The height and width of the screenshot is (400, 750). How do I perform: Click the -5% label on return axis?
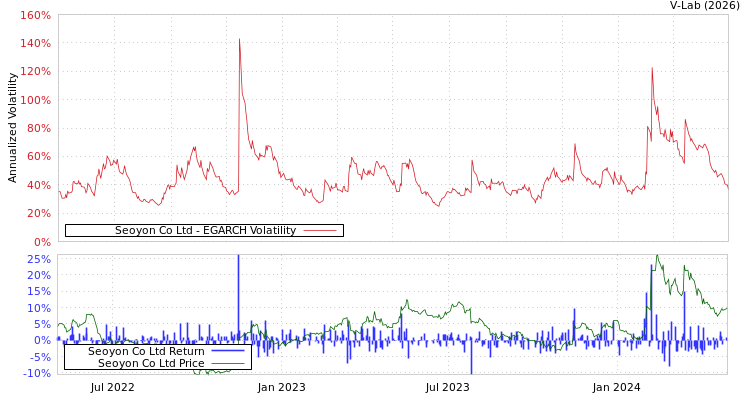click(x=38, y=357)
